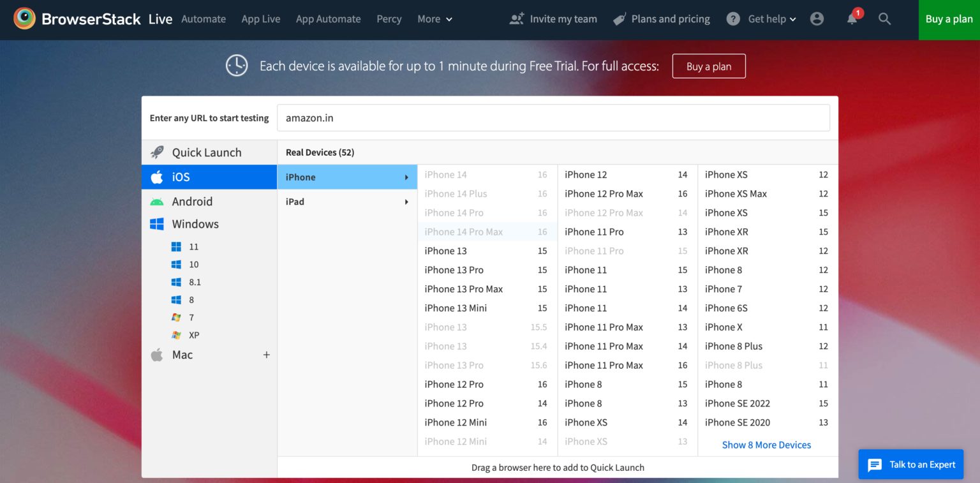Click the Quick Launch rocket icon
This screenshot has height=483, width=980.
156,152
